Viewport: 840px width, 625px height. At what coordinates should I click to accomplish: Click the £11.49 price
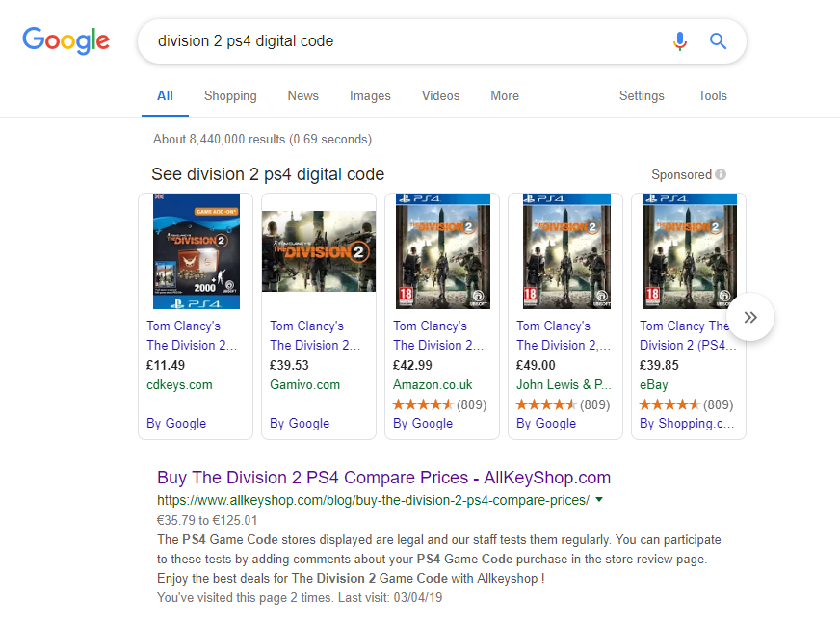(166, 365)
